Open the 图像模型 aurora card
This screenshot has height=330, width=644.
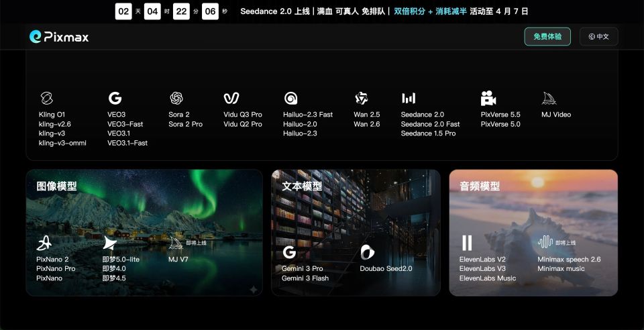pos(144,233)
